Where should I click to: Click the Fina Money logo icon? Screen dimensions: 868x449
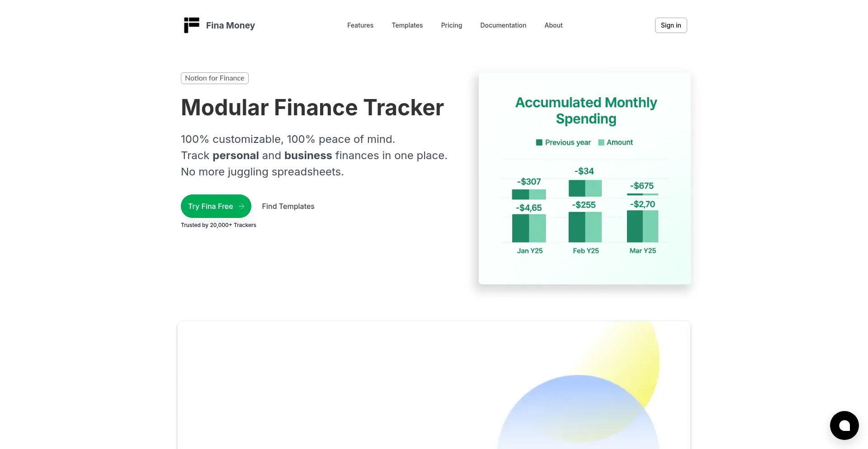(x=191, y=25)
